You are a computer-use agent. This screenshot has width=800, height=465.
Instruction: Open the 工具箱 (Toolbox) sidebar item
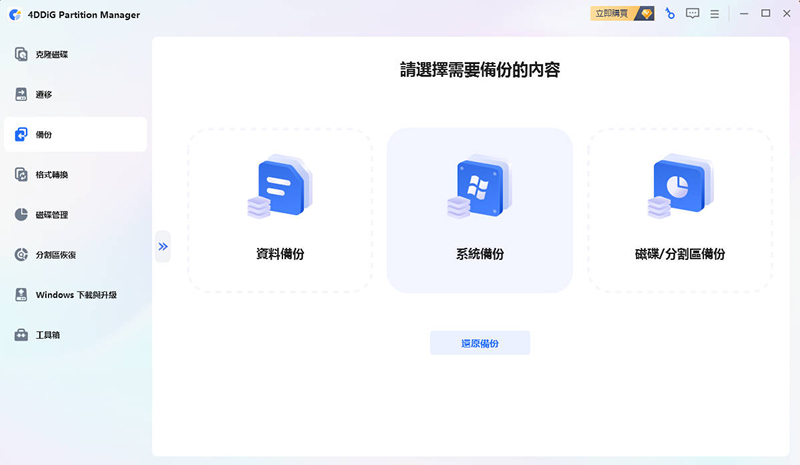(48, 334)
